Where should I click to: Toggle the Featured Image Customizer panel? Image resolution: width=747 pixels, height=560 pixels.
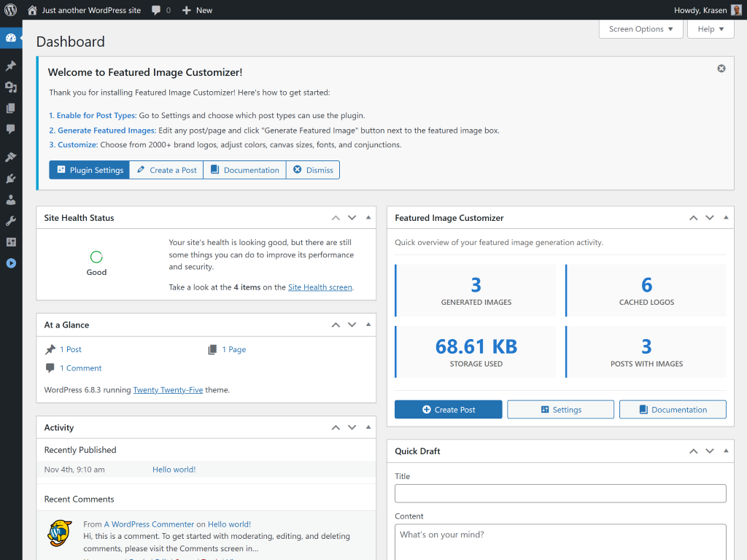pos(726,218)
